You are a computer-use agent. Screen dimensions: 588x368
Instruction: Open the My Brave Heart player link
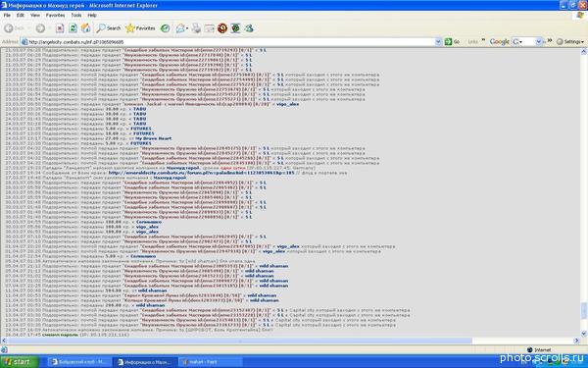click(x=154, y=138)
